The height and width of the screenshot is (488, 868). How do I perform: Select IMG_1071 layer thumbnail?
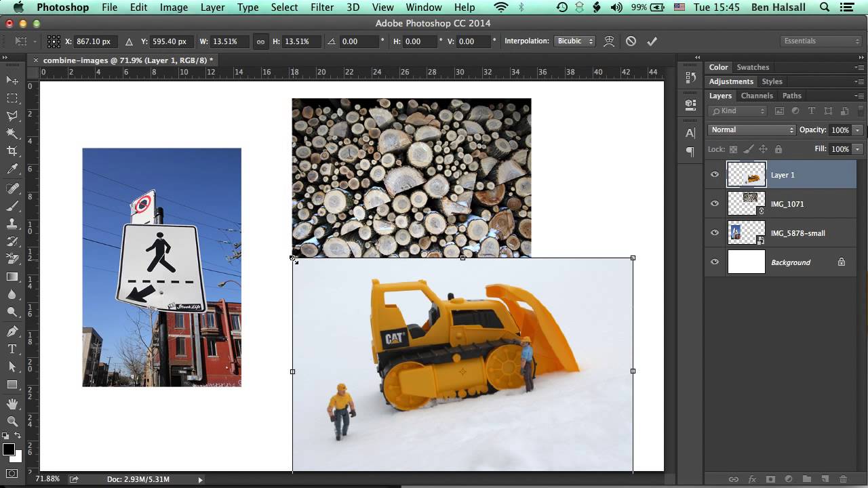tap(746, 204)
